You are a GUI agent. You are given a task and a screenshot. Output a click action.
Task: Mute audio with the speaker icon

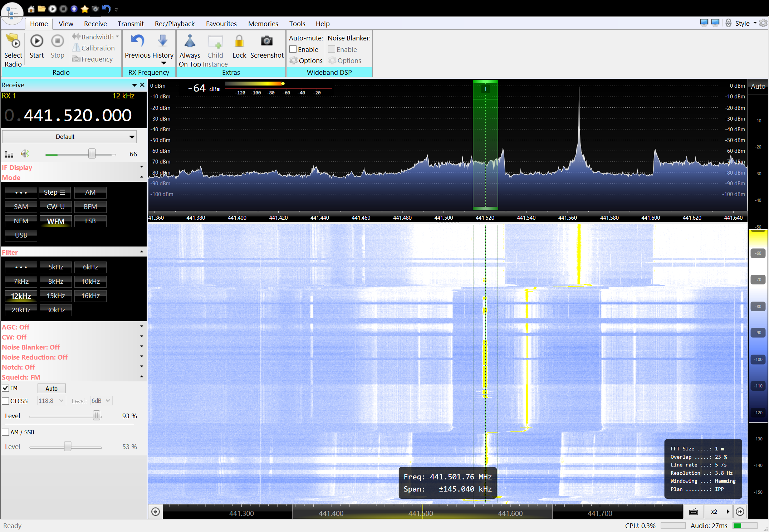click(x=25, y=154)
